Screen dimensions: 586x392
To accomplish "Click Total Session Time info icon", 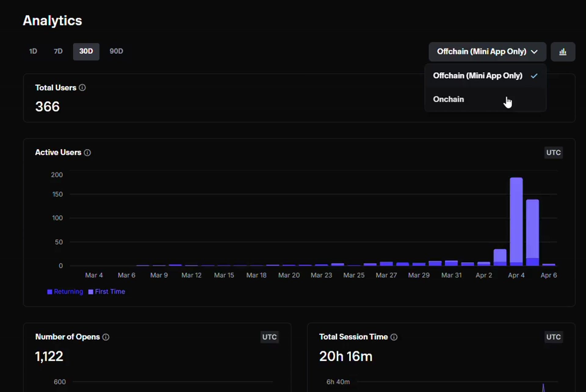I will click(x=394, y=337).
